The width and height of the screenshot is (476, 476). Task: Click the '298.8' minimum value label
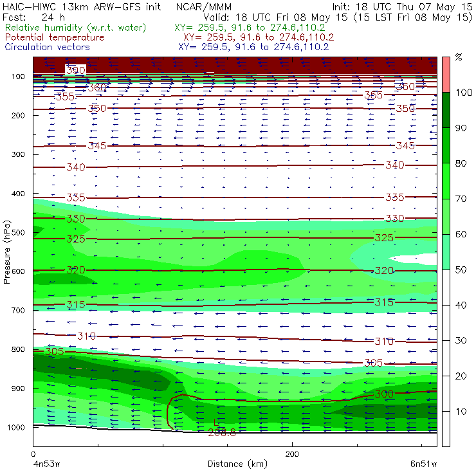point(222,433)
